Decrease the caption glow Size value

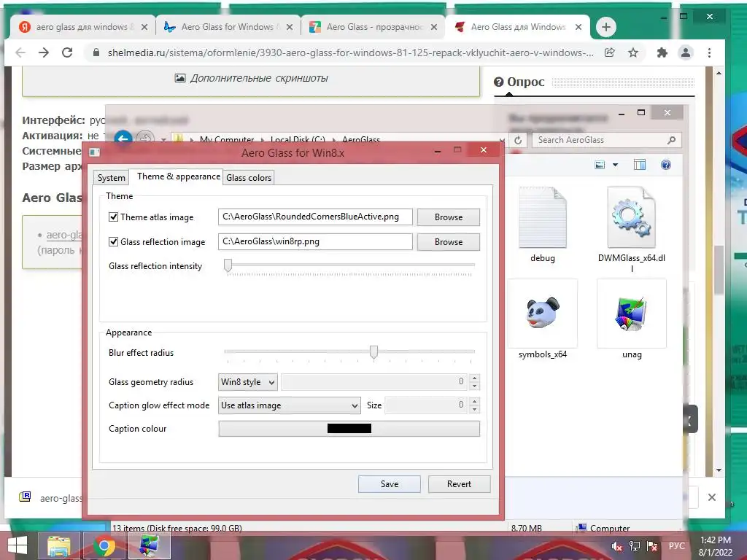coord(474,409)
